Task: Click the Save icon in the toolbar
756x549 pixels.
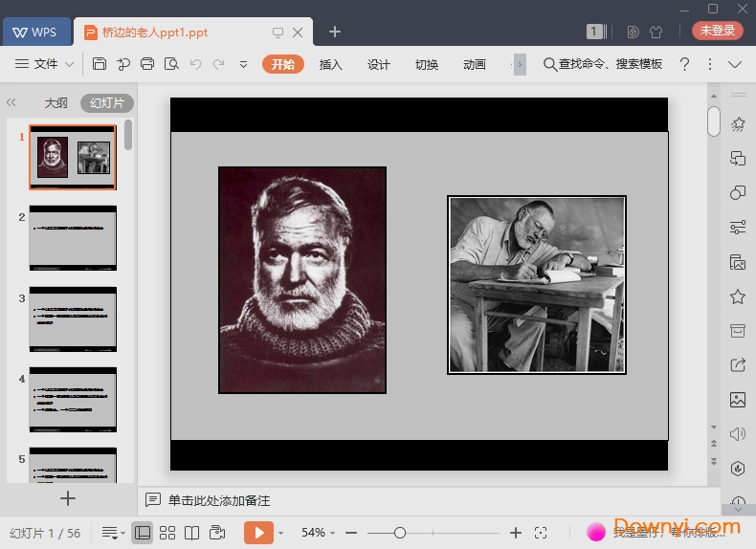Action: pos(100,64)
